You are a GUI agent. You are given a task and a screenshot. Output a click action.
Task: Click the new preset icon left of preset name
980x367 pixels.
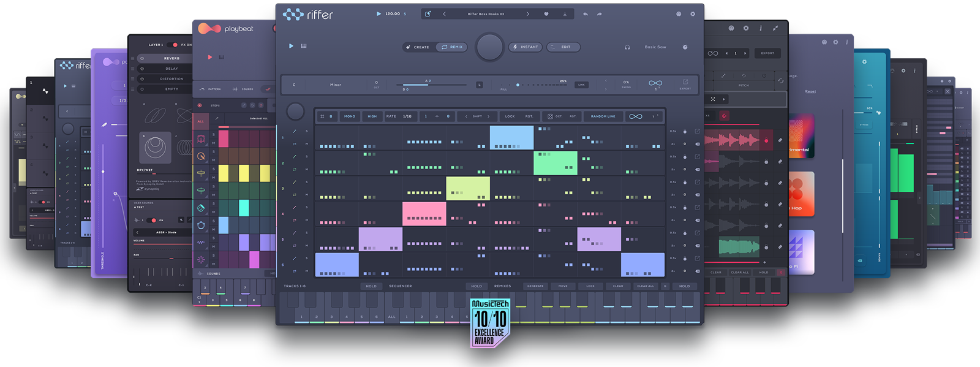[x=428, y=14]
